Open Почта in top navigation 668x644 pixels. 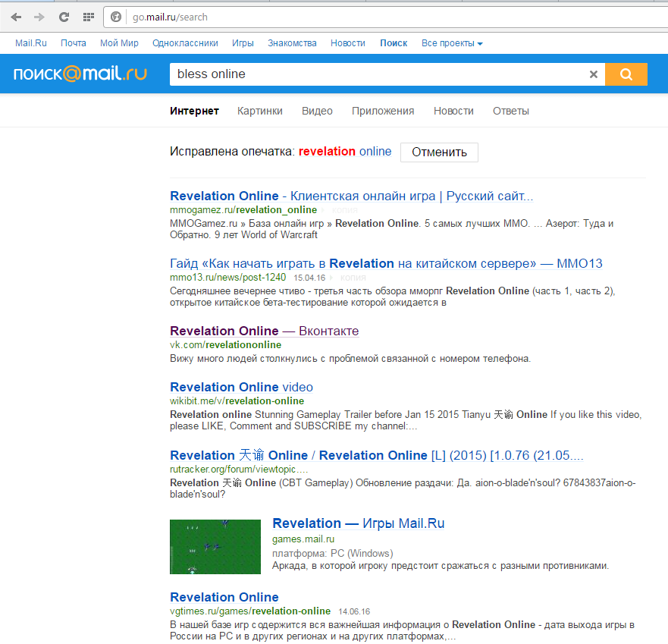74,43
